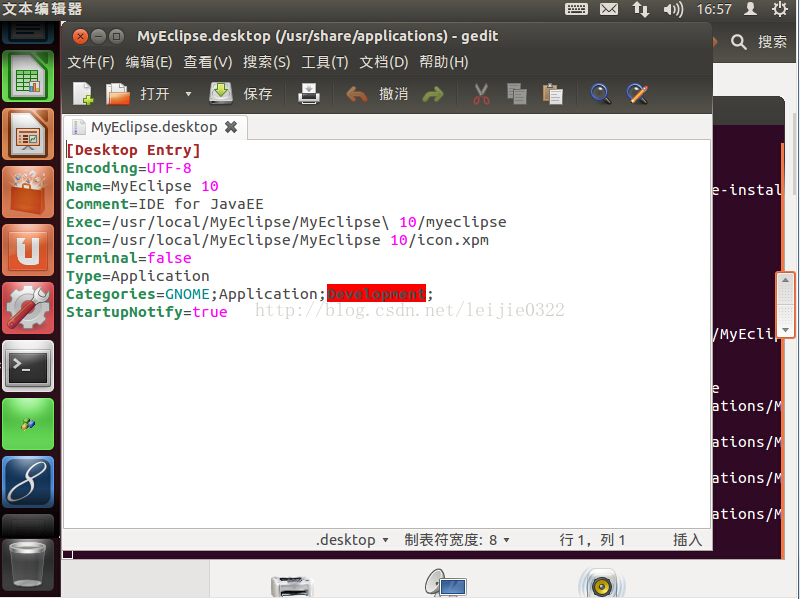The image size is (800, 599).
Task: Click the Terminal=false line
Action: pos(129,258)
